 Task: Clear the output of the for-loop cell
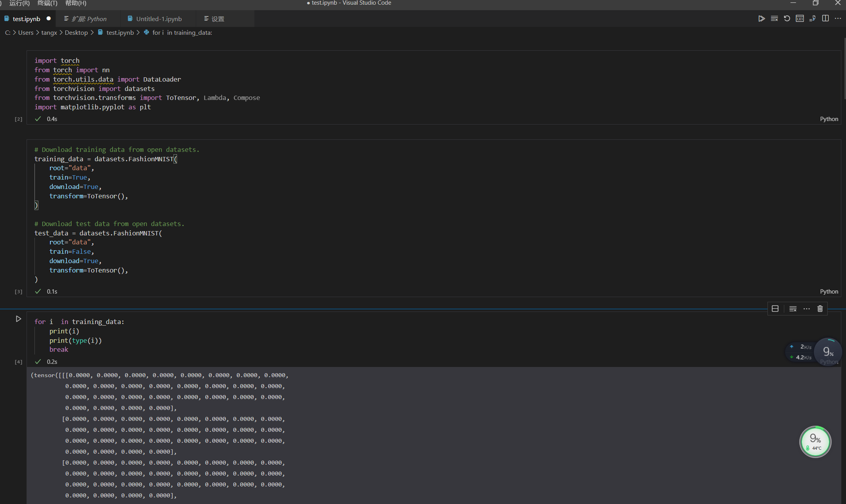tap(793, 309)
